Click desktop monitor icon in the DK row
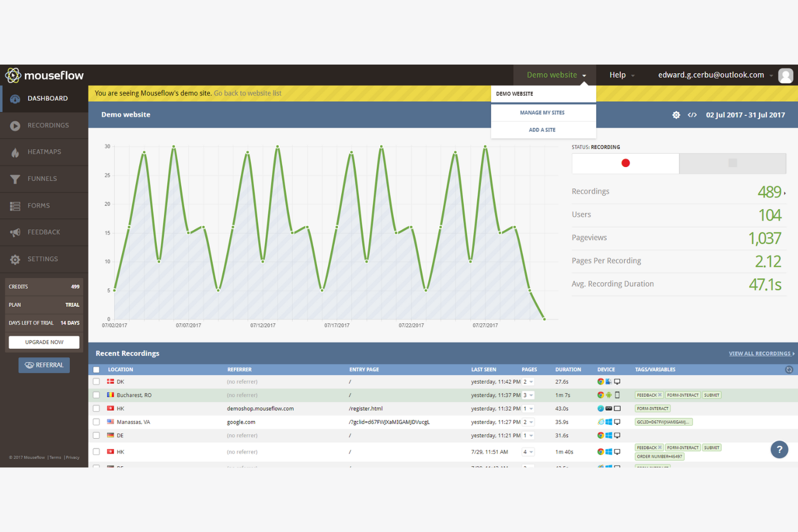Viewport: 798px width, 532px height. [617, 382]
